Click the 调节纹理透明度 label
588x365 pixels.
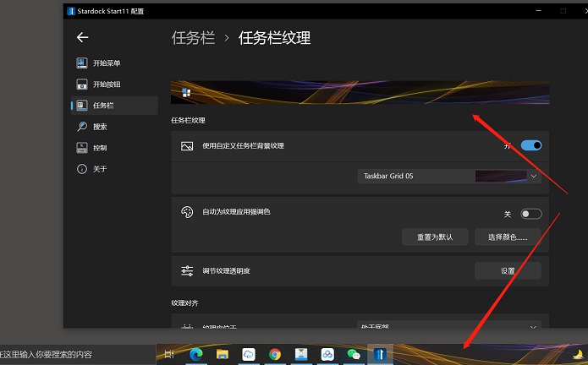click(x=226, y=270)
